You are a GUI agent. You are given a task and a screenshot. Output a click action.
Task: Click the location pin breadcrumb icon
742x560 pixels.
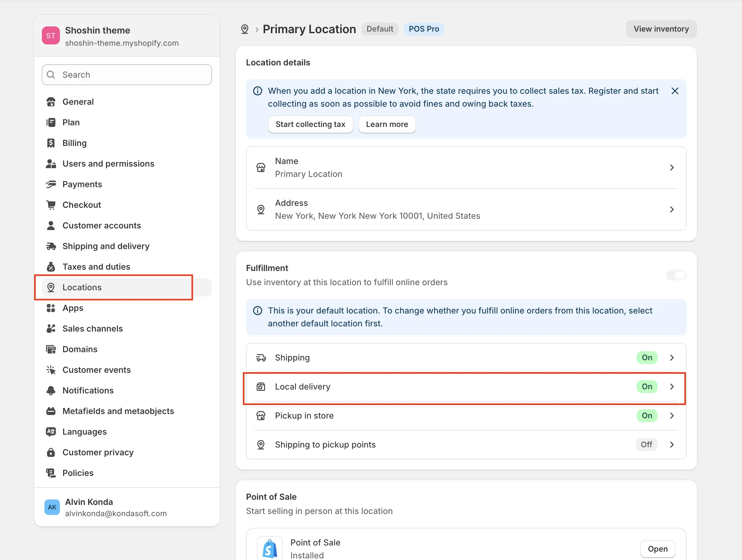(244, 29)
